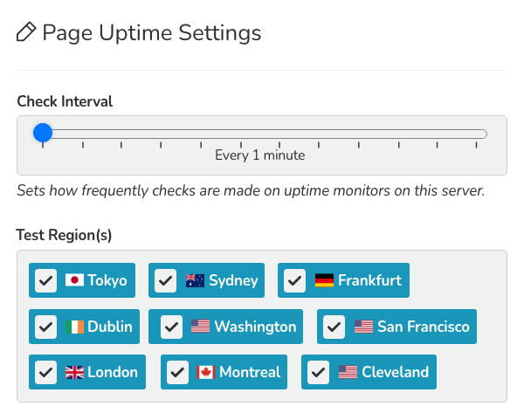The width and height of the screenshot is (524, 420).
Task: Click the Cleveland region label
Action: (x=396, y=372)
